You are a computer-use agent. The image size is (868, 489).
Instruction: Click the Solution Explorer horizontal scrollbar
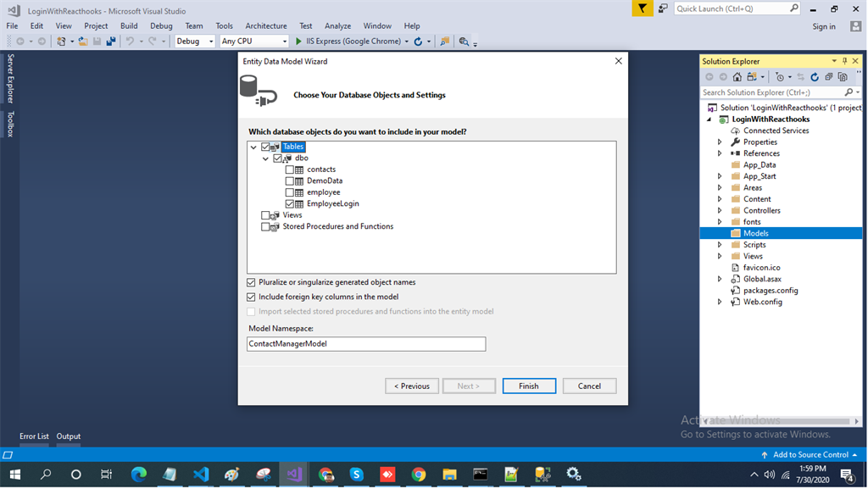[x=781, y=421]
